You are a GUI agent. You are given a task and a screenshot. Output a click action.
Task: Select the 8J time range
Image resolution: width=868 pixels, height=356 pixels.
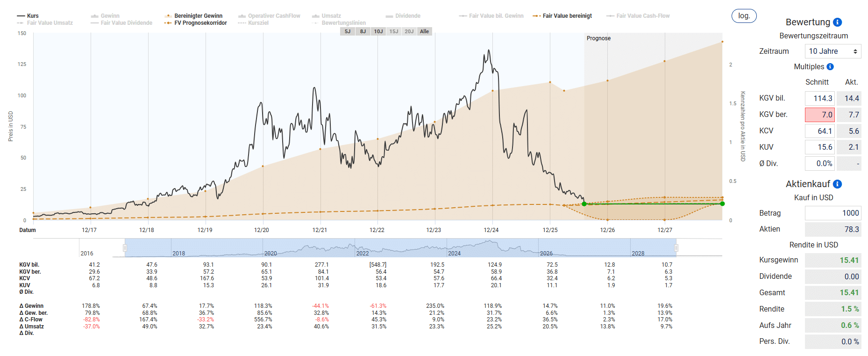click(363, 31)
